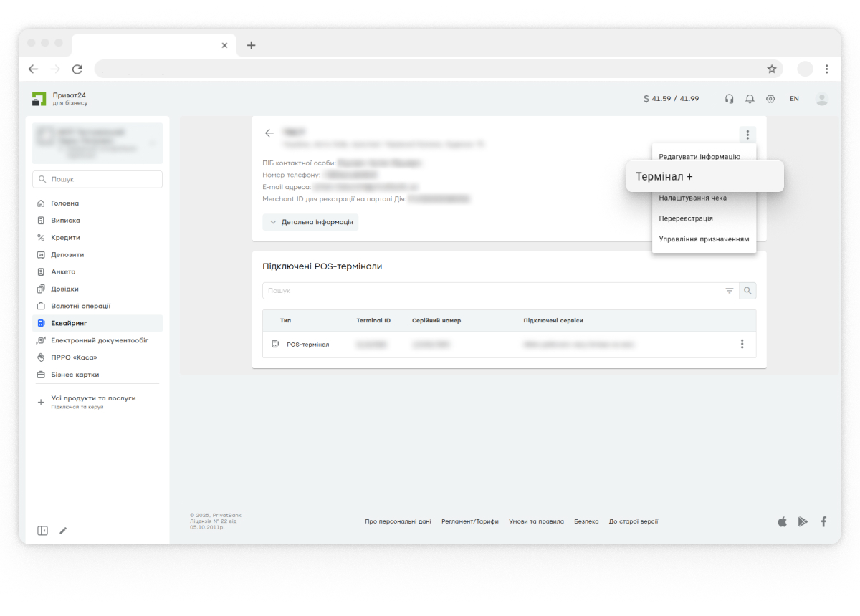The image size is (860, 616).
Task: Collapse the sidebar panel icon
Action: (43, 531)
